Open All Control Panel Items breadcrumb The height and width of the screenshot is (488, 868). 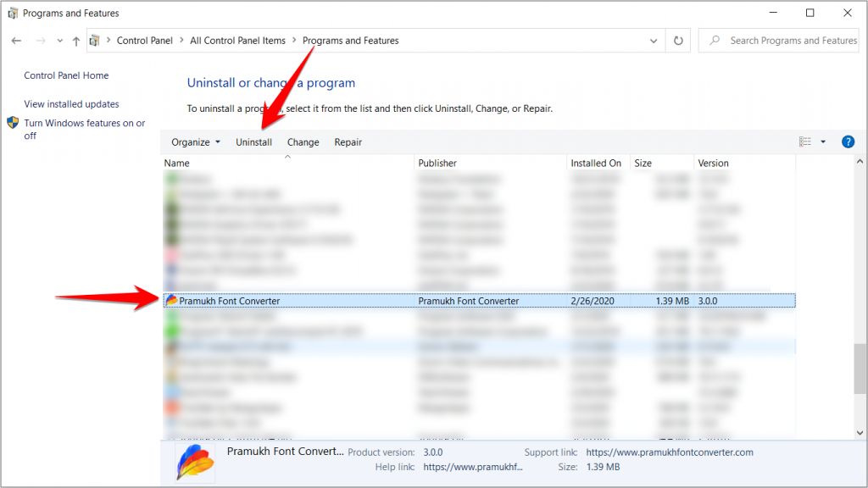coord(237,41)
